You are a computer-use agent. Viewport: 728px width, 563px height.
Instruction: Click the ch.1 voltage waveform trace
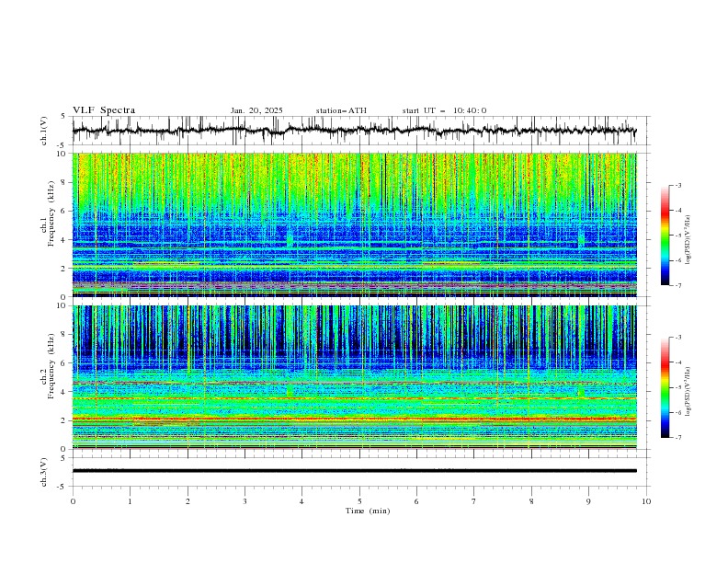point(354,131)
